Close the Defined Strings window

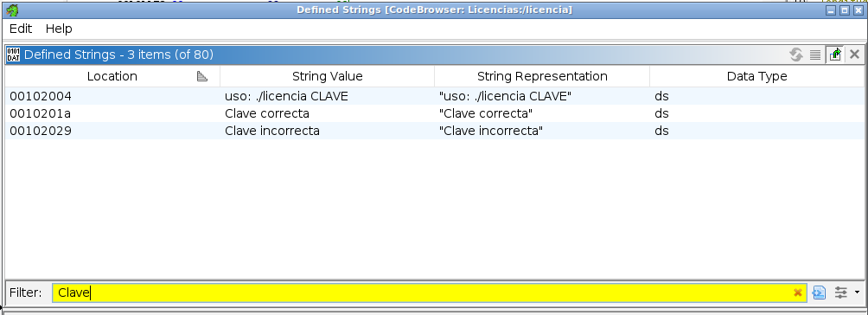coord(858,10)
